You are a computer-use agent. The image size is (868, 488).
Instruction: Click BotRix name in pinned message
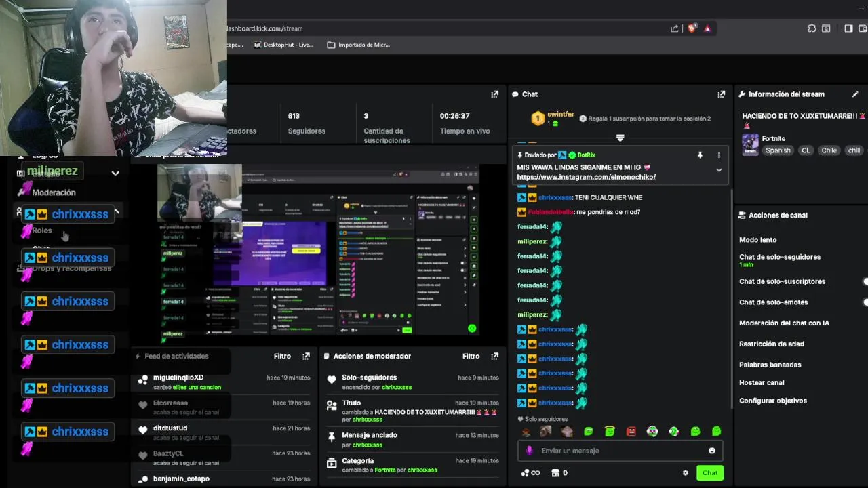(x=586, y=155)
